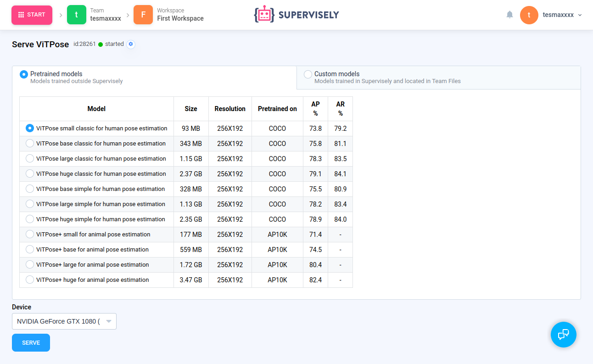This screenshot has height=364, width=593.
Task: Click the id:28261 label
Action: click(84, 44)
